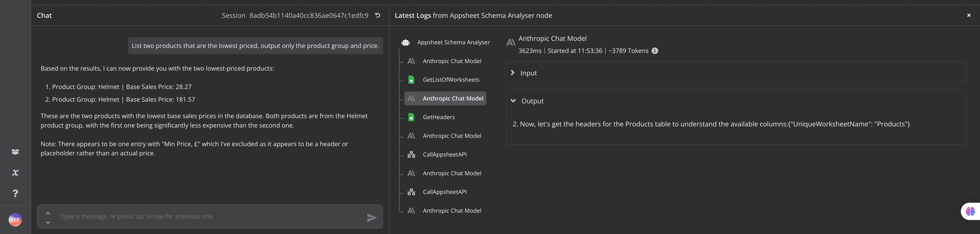
Task: Click the note about Min Price, £
Action: pyautogui.click(x=194, y=149)
